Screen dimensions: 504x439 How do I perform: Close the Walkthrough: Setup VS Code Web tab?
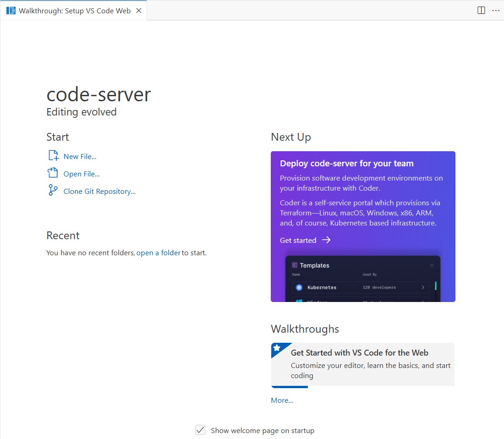click(x=139, y=11)
